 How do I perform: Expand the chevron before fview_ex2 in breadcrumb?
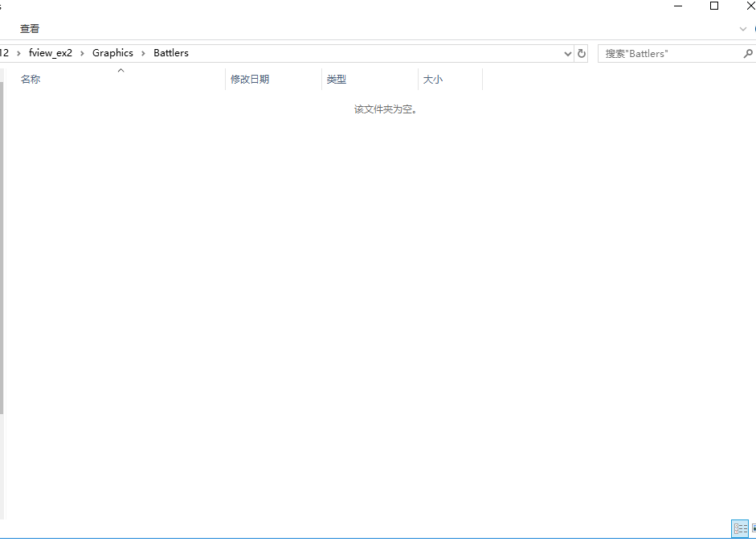[18, 53]
